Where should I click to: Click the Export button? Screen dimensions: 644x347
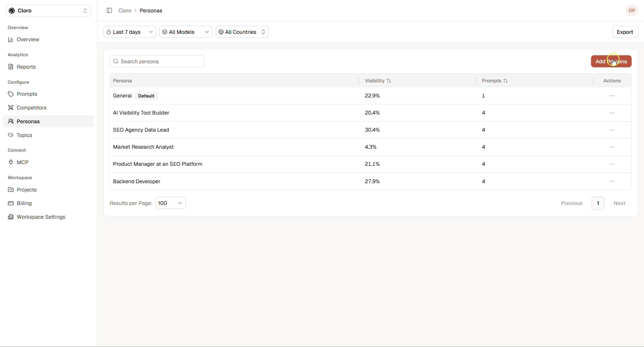pos(625,32)
